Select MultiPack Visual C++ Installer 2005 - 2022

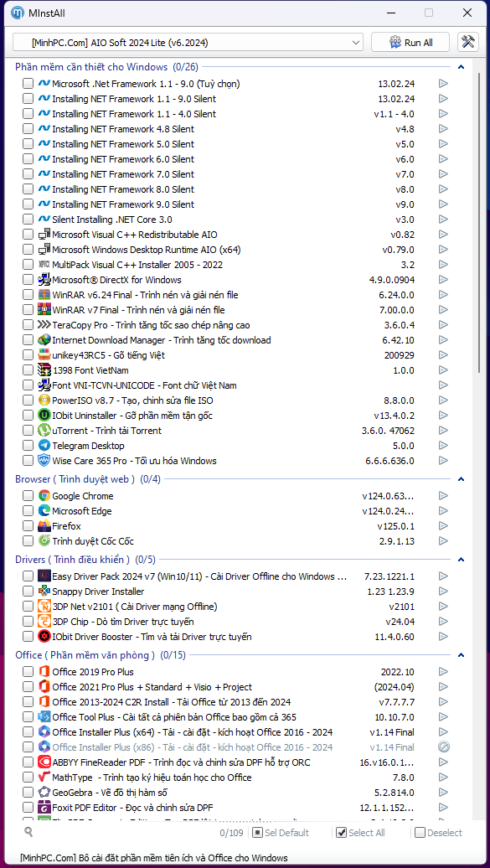(137, 265)
